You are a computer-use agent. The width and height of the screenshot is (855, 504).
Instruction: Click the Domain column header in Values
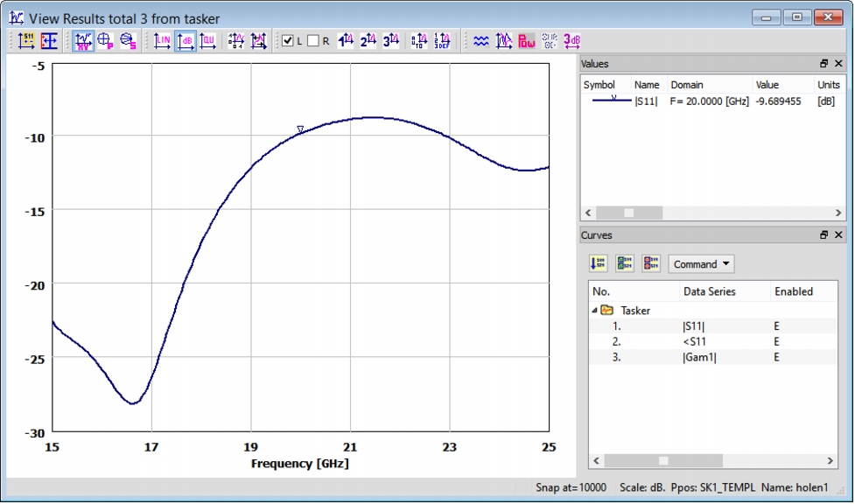[x=710, y=85]
